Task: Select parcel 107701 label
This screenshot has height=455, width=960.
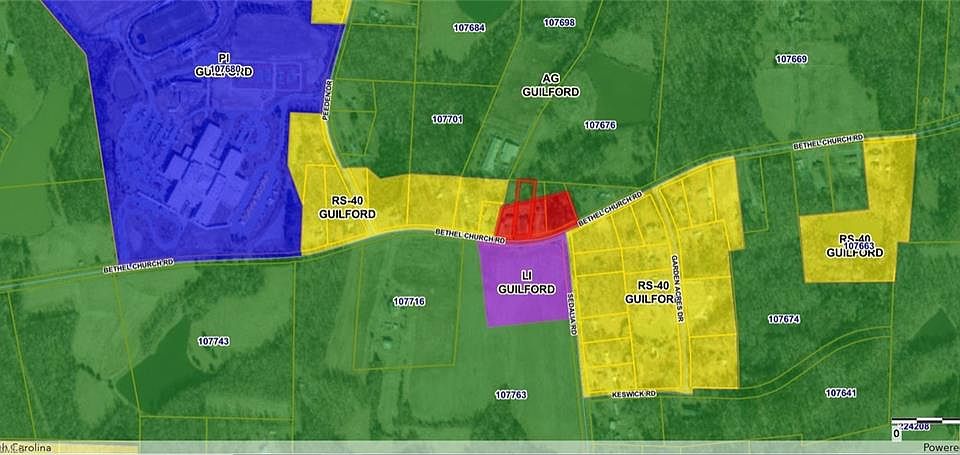Action: 447,119
